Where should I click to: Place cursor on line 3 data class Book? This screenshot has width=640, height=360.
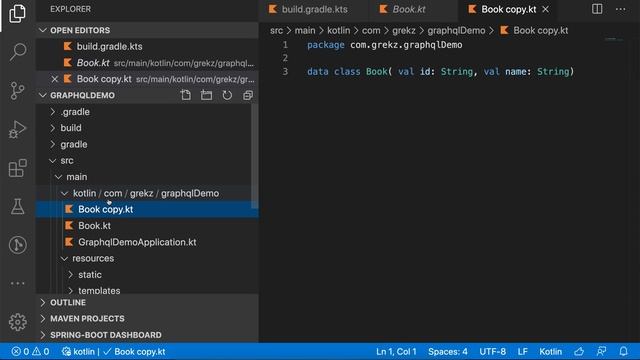pos(440,71)
